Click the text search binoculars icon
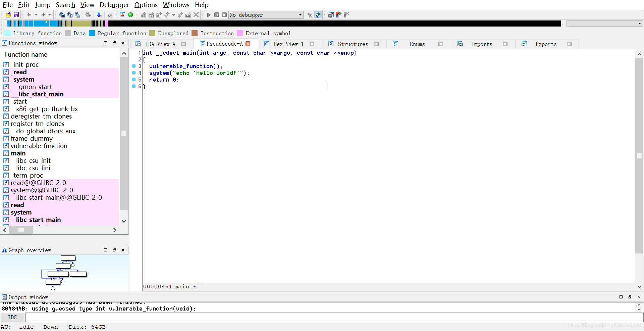 (x=70, y=15)
